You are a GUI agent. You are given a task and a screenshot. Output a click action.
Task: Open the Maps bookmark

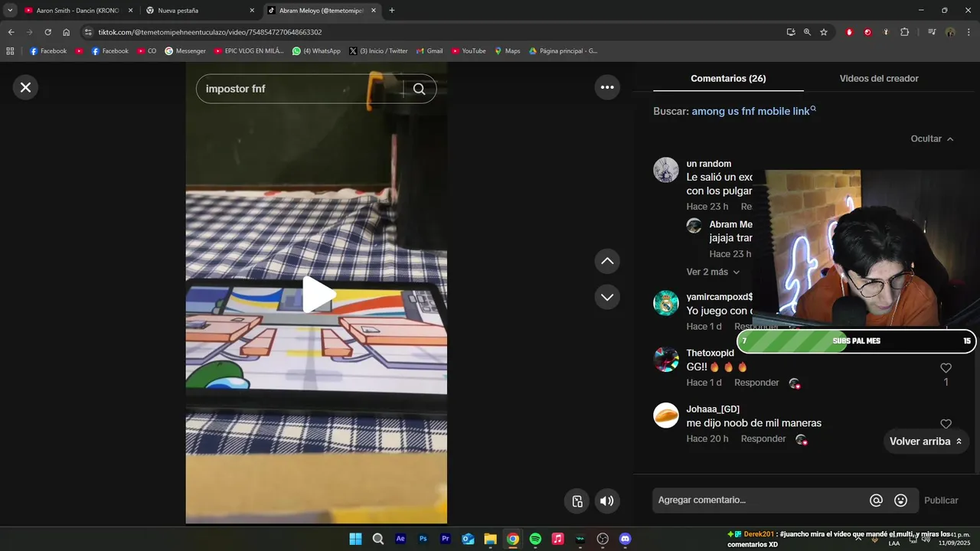[x=507, y=51]
